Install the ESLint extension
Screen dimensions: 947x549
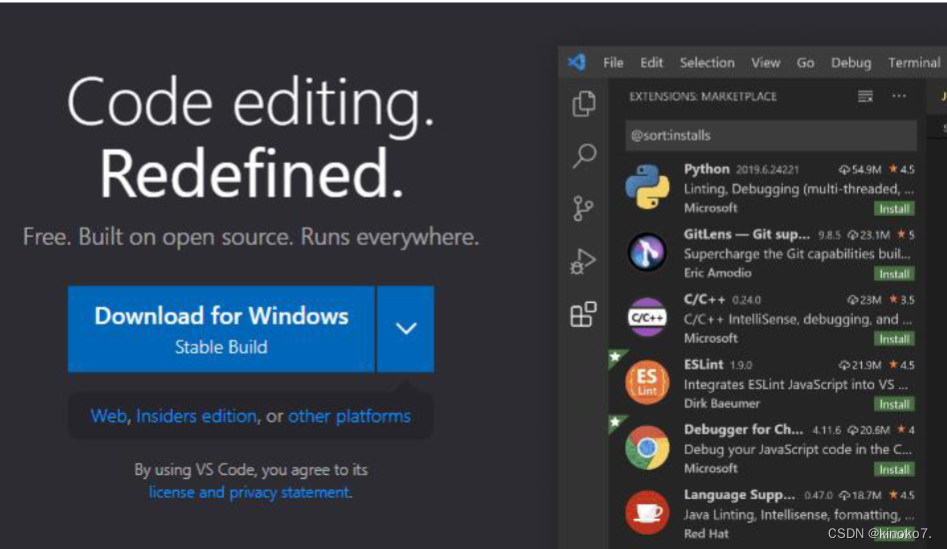pos(894,404)
